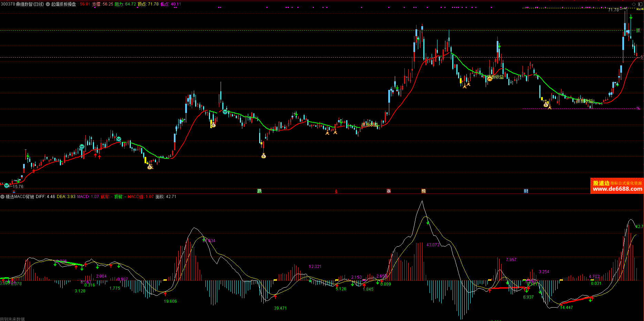Expand the 精选MACD背驰 indicator dropdown
Image resolution: width=644 pixels, height=321 pixels.
tap(2, 197)
